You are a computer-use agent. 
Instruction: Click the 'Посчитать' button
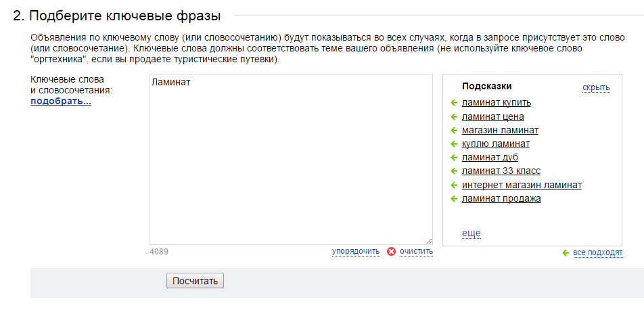[195, 281]
